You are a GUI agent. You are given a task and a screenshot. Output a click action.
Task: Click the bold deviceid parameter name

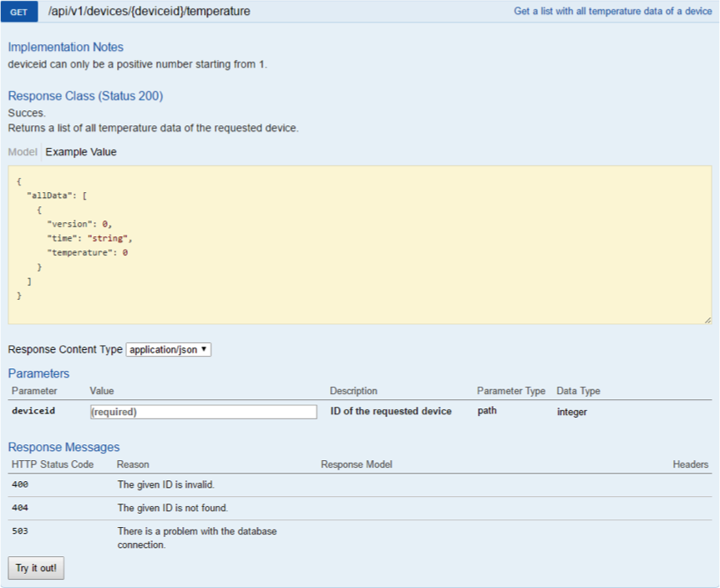click(x=33, y=412)
